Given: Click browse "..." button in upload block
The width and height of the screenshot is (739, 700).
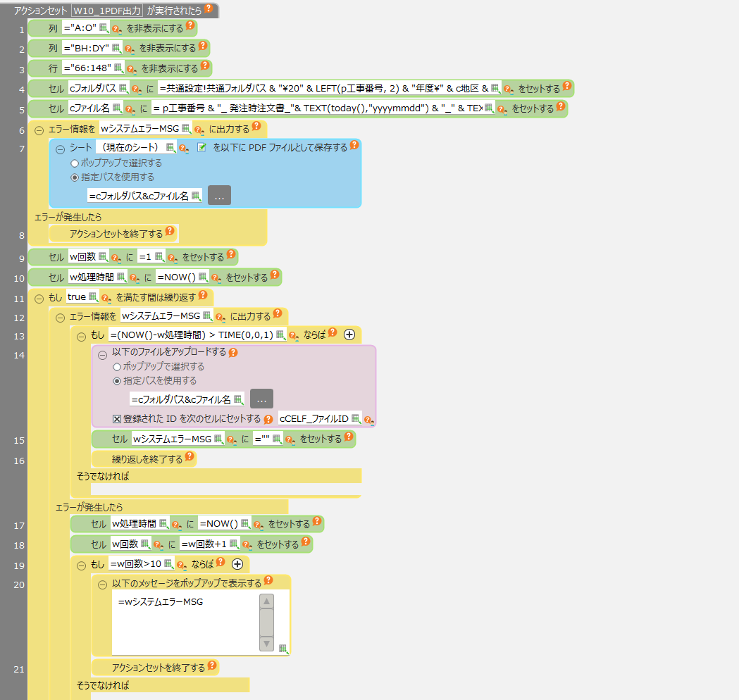Looking at the screenshot, I should tap(261, 399).
